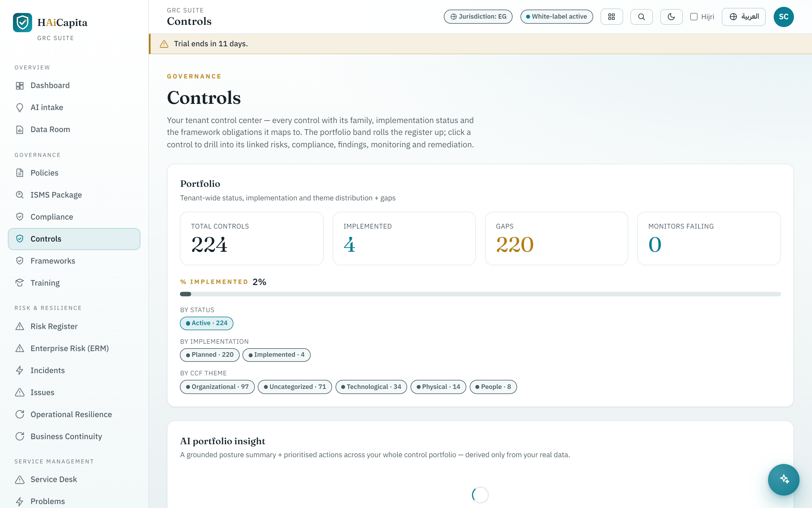Viewport: 812px width, 508px height.
Task: Click the White-label active badge
Action: pyautogui.click(x=557, y=17)
